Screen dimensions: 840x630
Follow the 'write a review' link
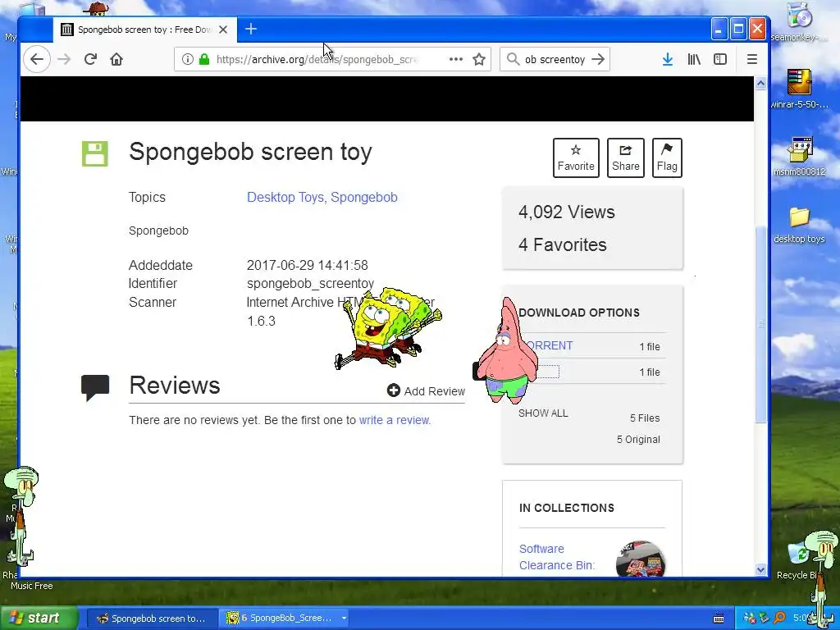(x=394, y=420)
